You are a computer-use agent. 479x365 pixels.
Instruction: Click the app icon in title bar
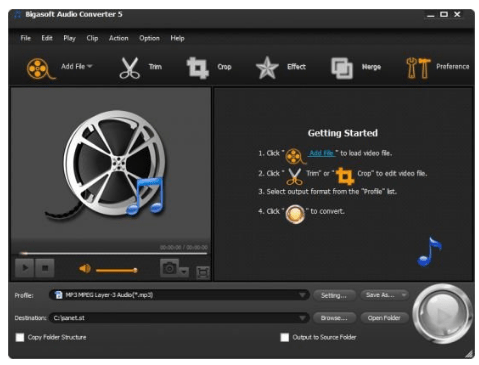click(x=18, y=14)
